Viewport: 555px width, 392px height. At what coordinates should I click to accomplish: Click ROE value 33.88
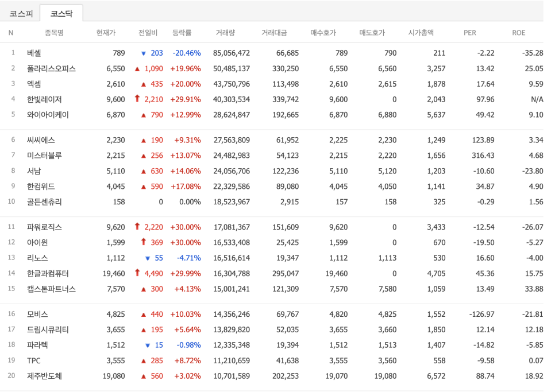[534, 289]
